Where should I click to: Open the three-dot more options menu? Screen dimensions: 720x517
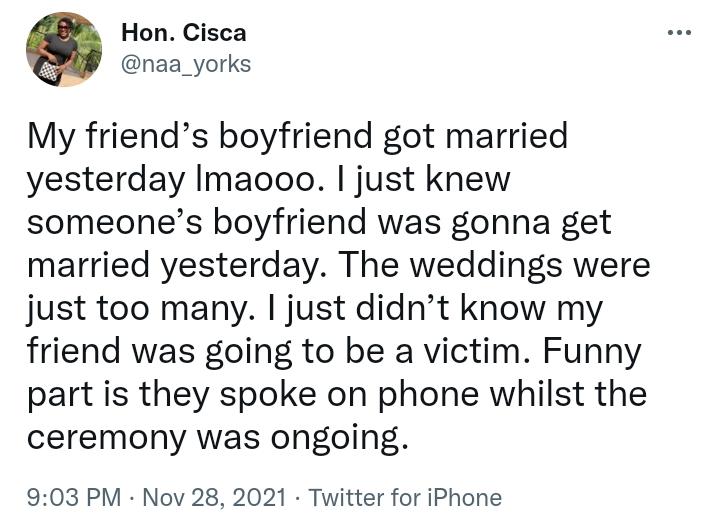680,32
